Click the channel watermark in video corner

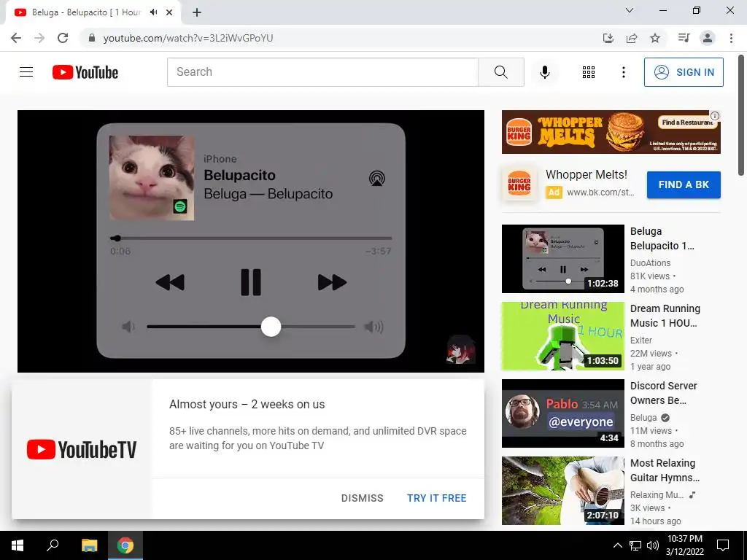point(461,349)
